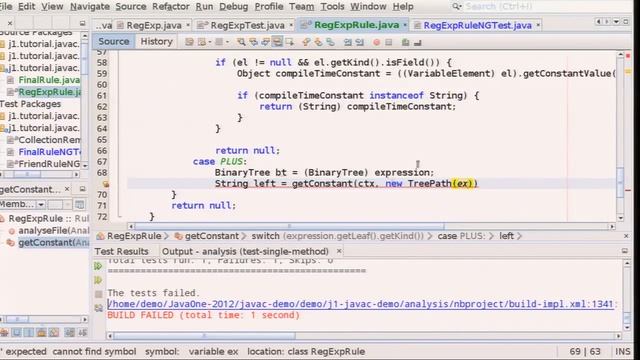This screenshot has height=360, width=640.
Task: Switch to RegExpRuleNGTest.java tab
Action: point(477,25)
